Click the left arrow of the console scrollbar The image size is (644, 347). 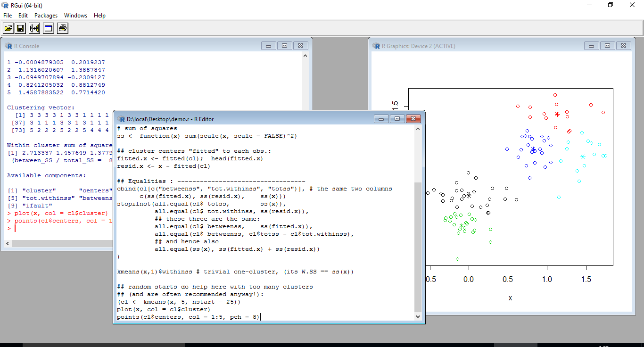[x=7, y=243]
